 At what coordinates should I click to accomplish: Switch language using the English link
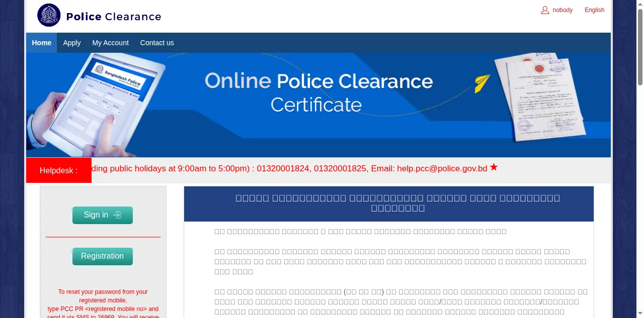594,10
